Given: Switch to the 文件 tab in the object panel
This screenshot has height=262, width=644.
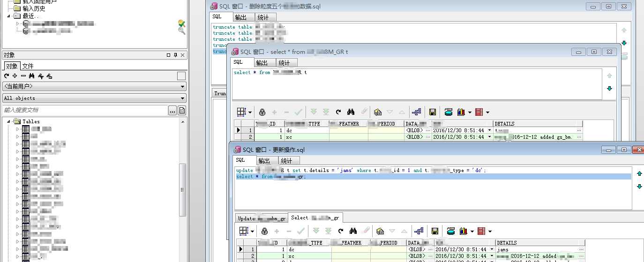Looking at the screenshot, I should [x=28, y=66].
